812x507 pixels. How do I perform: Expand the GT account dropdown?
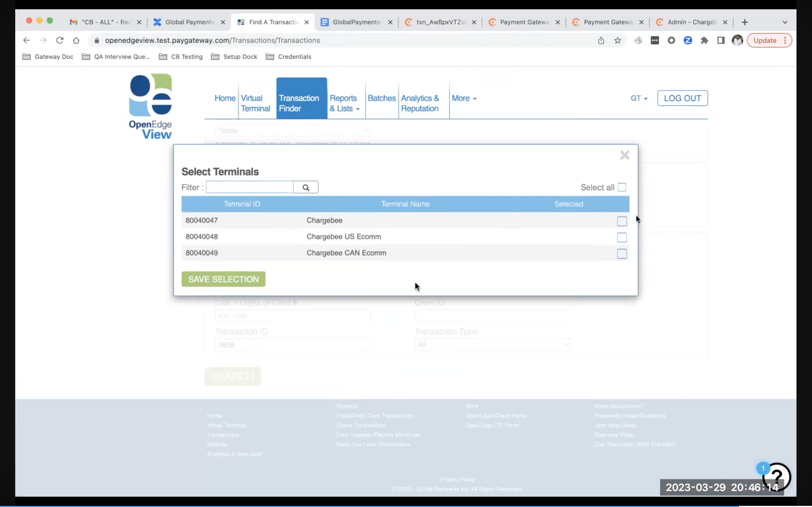(639, 98)
